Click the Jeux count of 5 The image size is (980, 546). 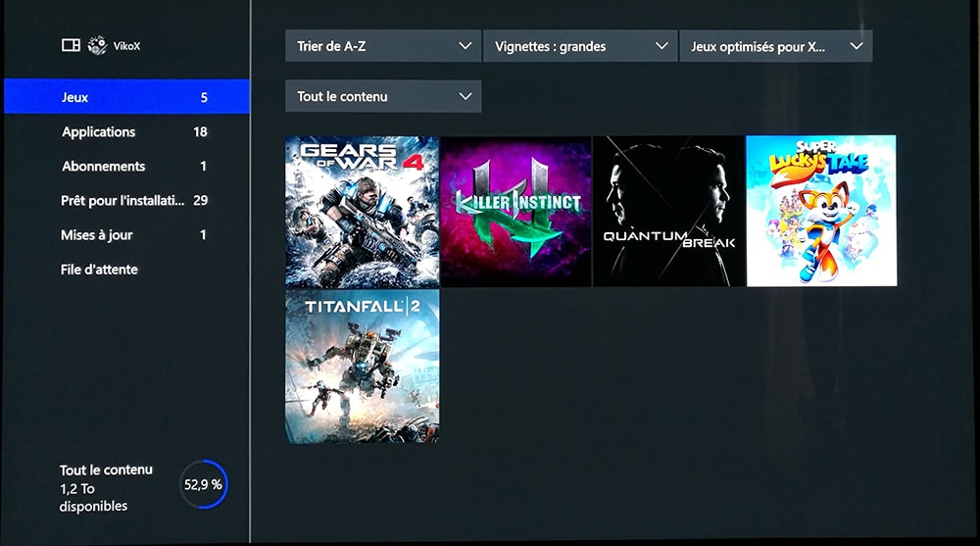204,97
